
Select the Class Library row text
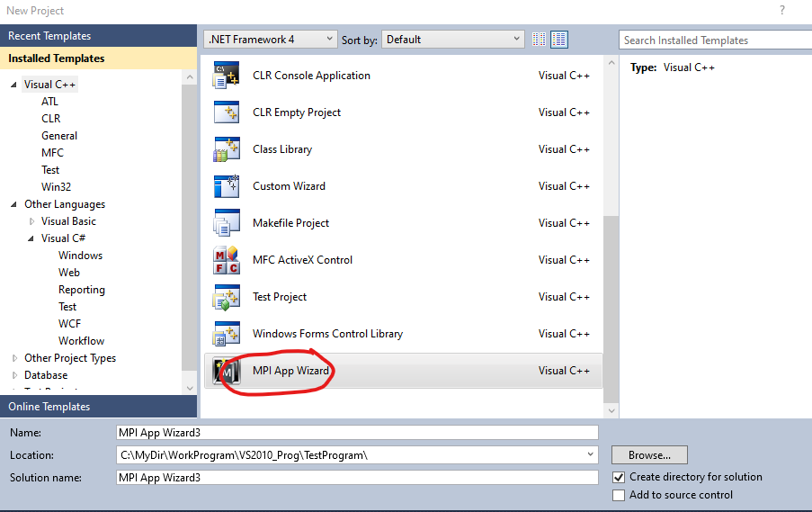click(x=282, y=149)
